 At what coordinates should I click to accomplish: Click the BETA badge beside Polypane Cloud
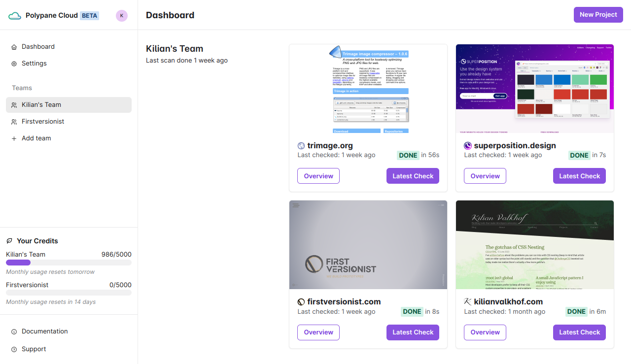tap(90, 16)
